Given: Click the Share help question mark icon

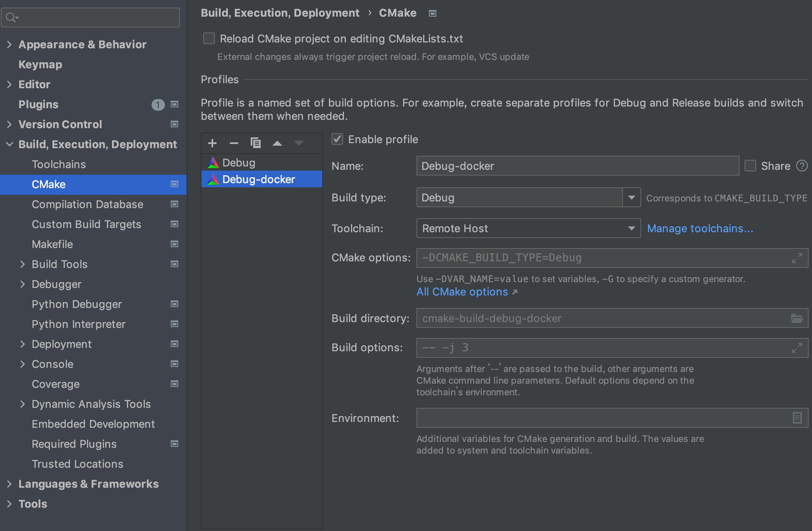Looking at the screenshot, I should (x=802, y=166).
